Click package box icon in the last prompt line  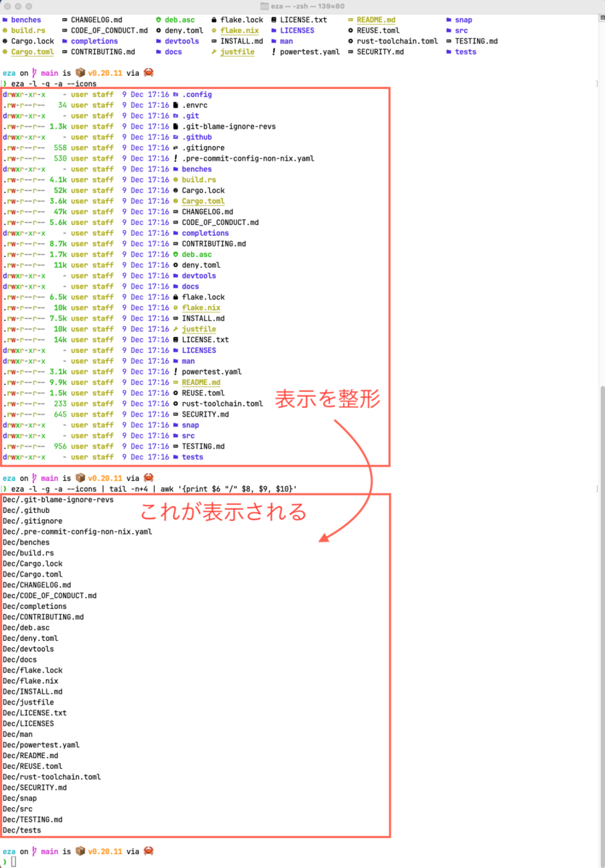pyautogui.click(x=80, y=851)
